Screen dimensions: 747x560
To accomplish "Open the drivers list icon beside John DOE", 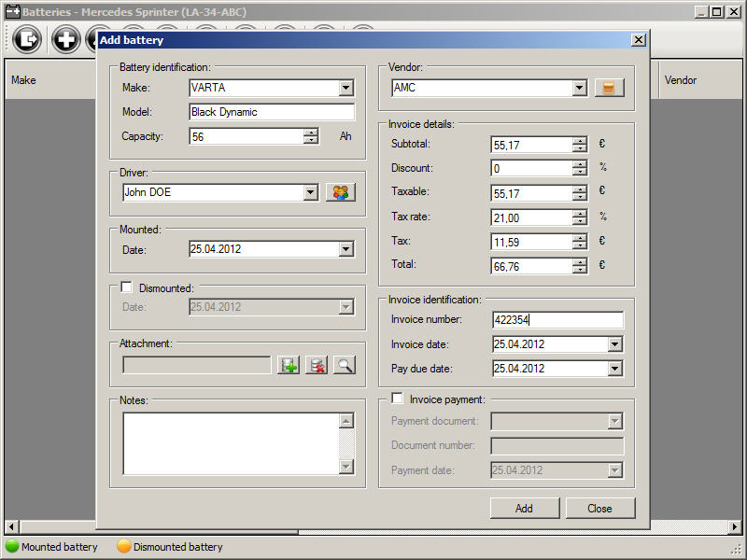I will click(340, 192).
